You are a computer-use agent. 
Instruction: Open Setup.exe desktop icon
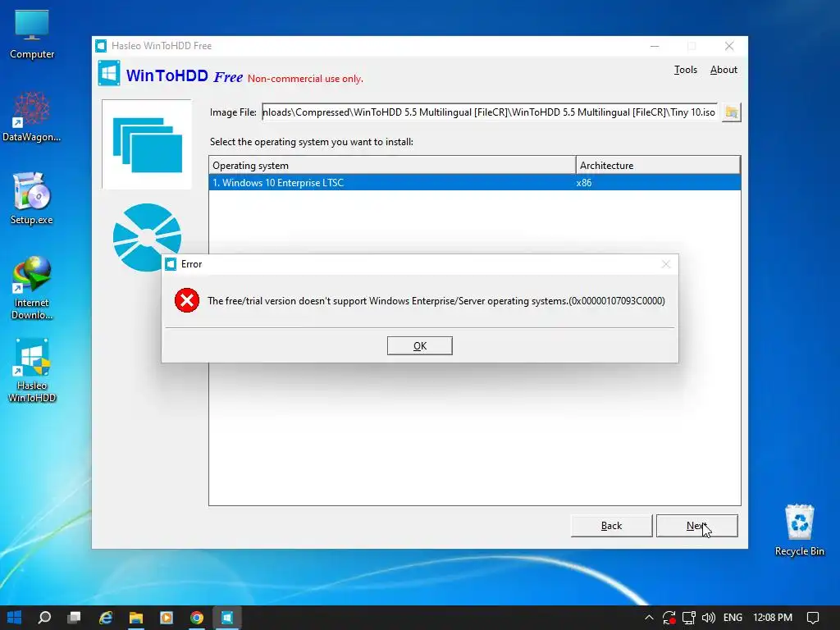pos(32,199)
